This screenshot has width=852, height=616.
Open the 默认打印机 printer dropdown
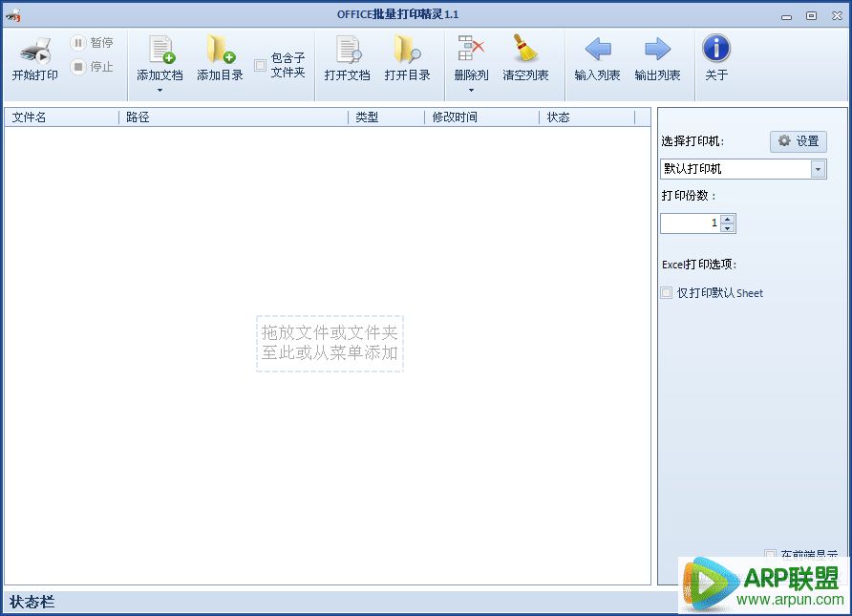tap(818, 169)
